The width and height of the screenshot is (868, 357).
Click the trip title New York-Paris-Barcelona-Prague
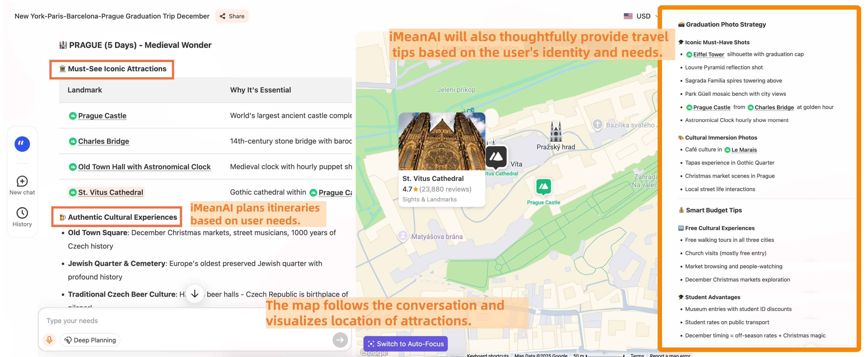click(x=112, y=16)
